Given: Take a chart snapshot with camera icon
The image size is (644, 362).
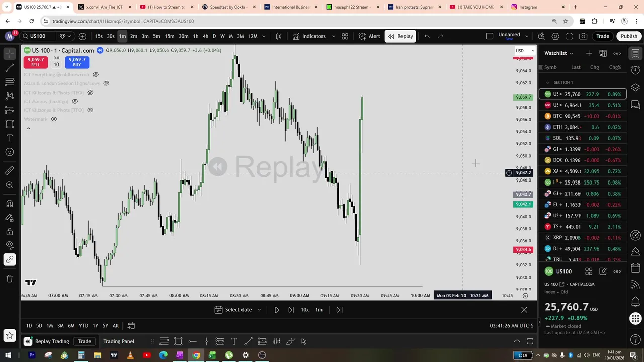Looking at the screenshot, I should click(x=583, y=36).
